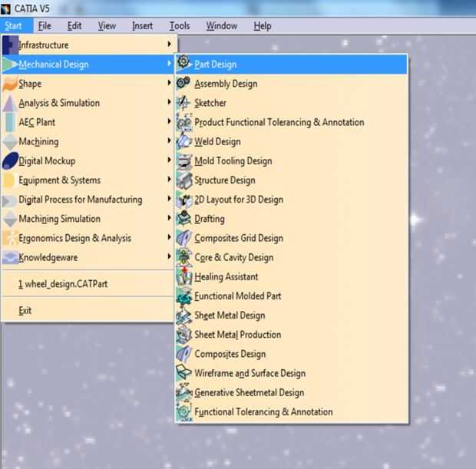This screenshot has width=476, height=469.
Task: Click the Wireframe and Surface Design icon
Action: pos(183,373)
